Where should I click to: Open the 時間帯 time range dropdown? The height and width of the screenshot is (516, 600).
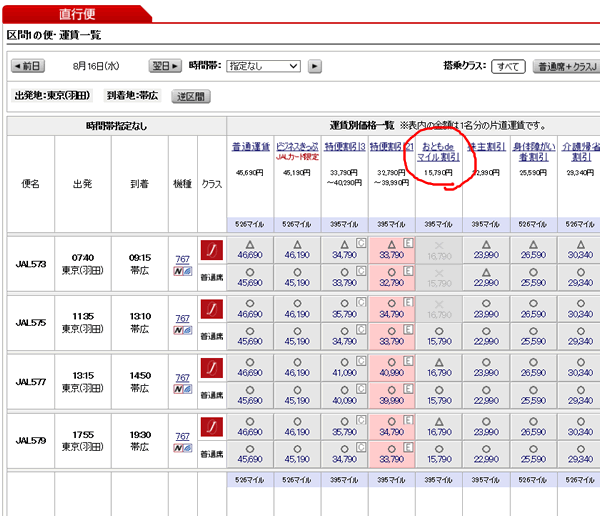click(x=263, y=66)
